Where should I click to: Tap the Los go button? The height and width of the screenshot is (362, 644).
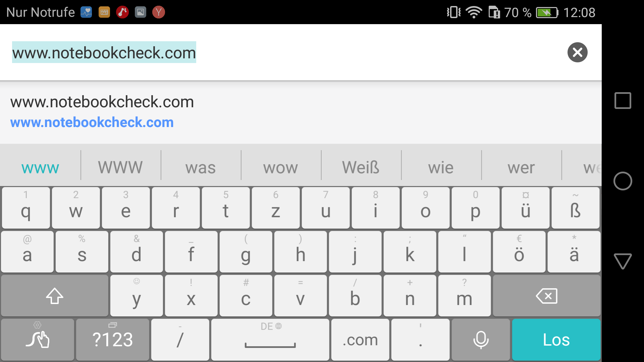point(556,340)
